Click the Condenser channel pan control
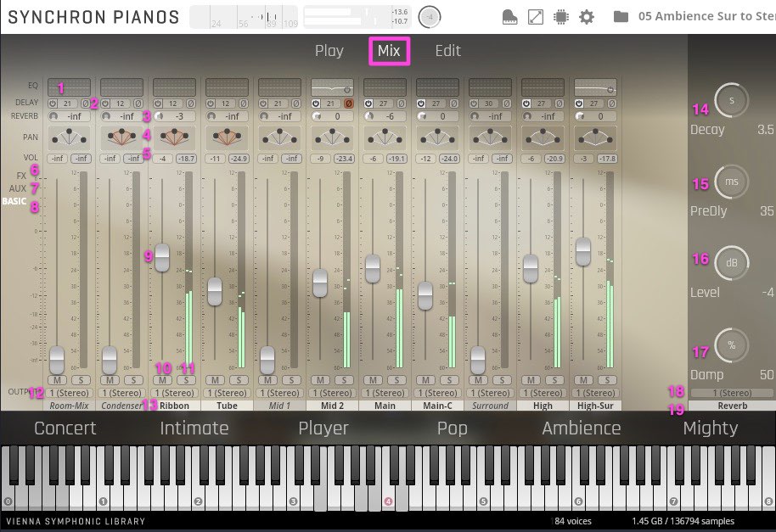 coord(121,137)
